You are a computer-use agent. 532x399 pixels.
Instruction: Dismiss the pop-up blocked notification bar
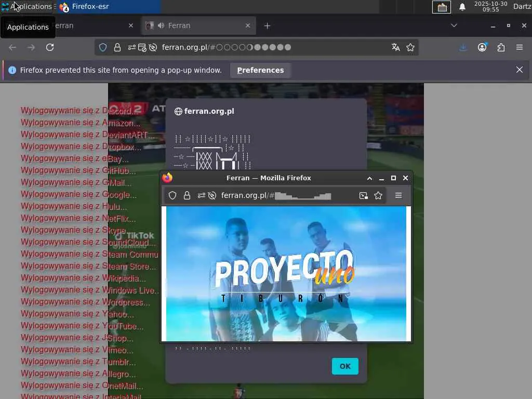coord(520,70)
